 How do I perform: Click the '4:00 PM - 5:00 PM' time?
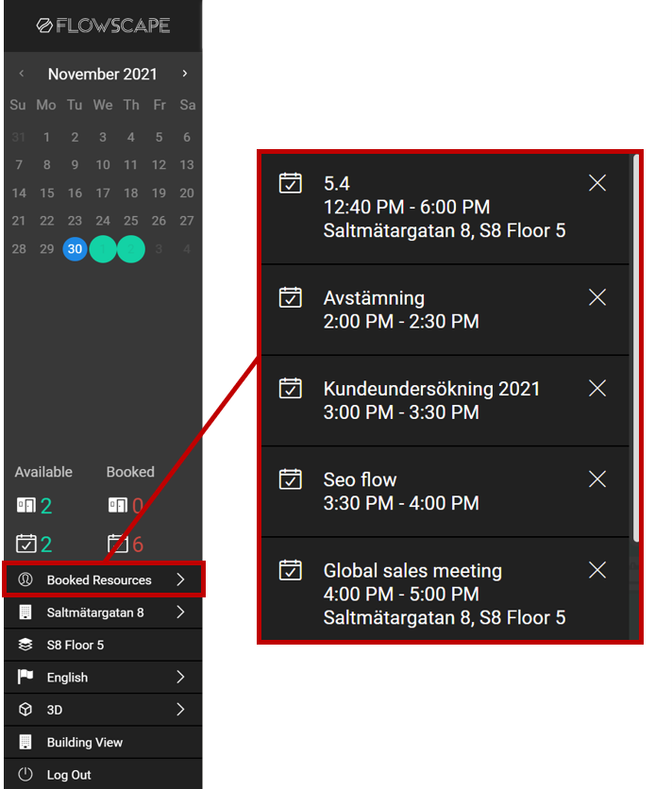click(x=401, y=594)
